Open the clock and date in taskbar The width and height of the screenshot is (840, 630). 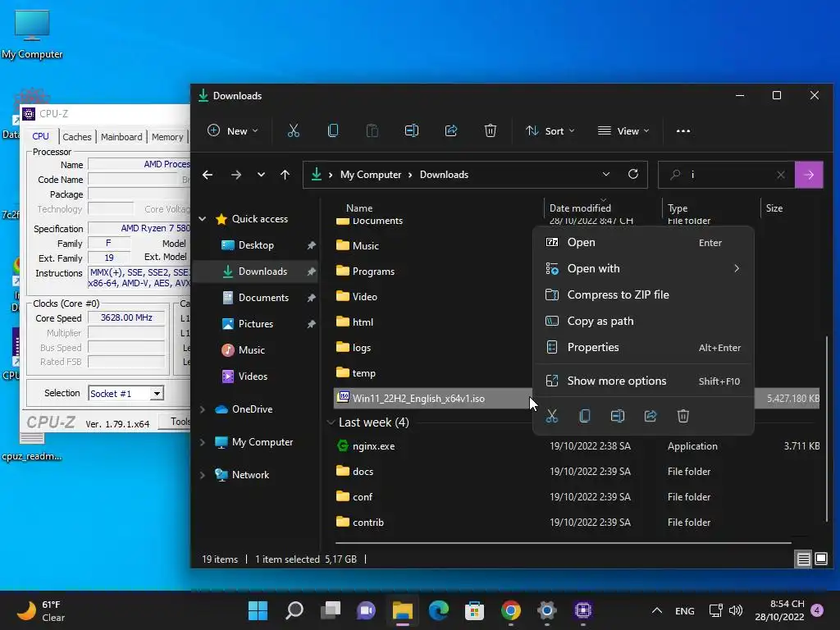779,610
